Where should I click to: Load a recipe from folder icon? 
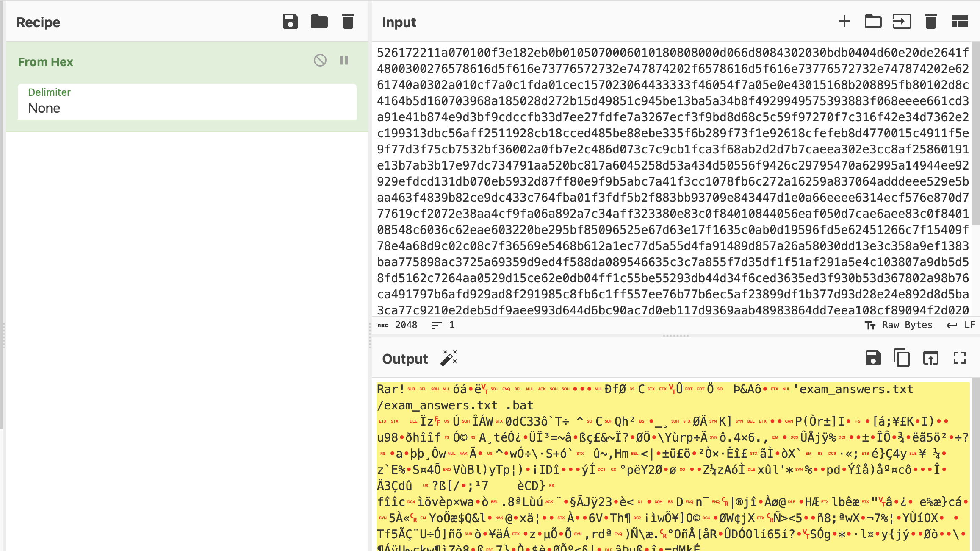[319, 22]
